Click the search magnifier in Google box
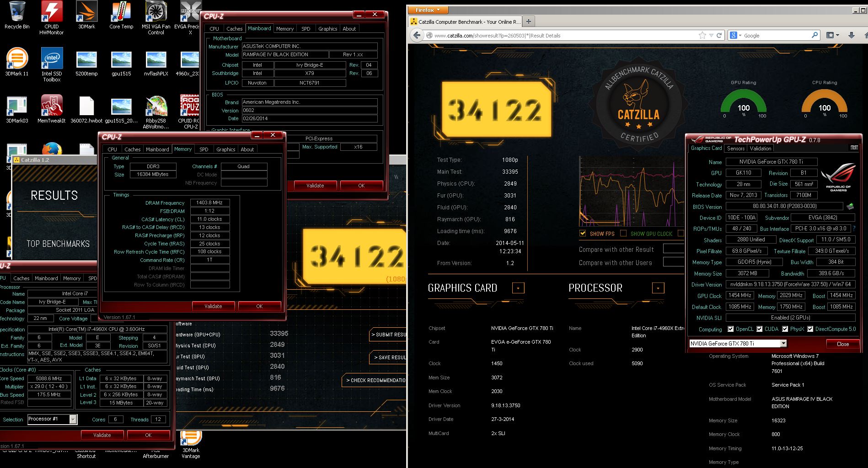Viewport: 868px width, 468px height. point(814,35)
